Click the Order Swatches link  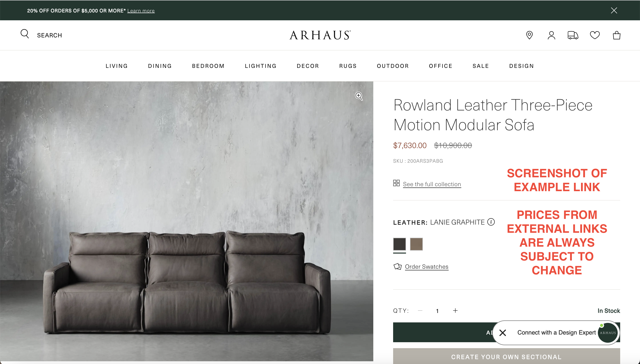coord(427,267)
